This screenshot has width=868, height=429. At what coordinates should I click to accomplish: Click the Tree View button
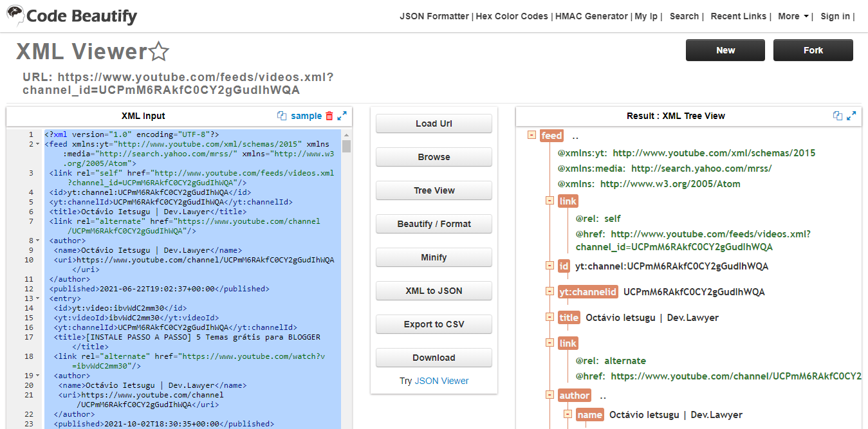(x=434, y=190)
